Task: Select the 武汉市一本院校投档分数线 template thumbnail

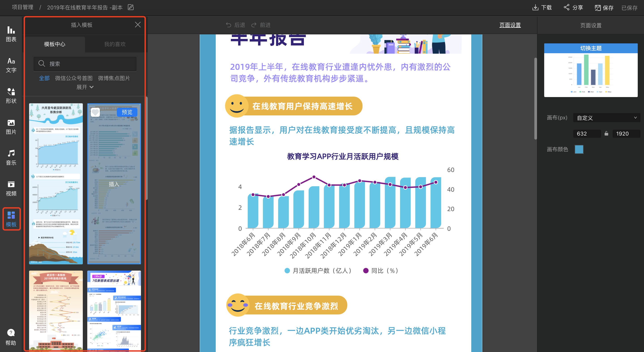Action: click(56, 311)
